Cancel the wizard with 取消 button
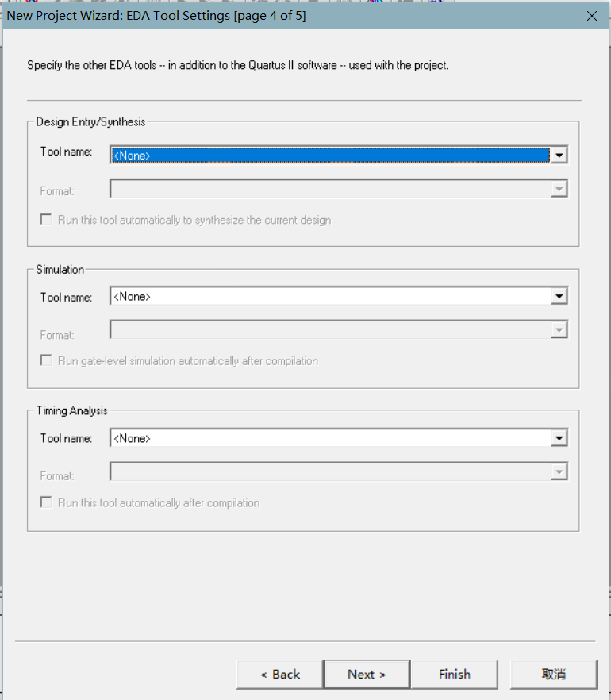 553,674
